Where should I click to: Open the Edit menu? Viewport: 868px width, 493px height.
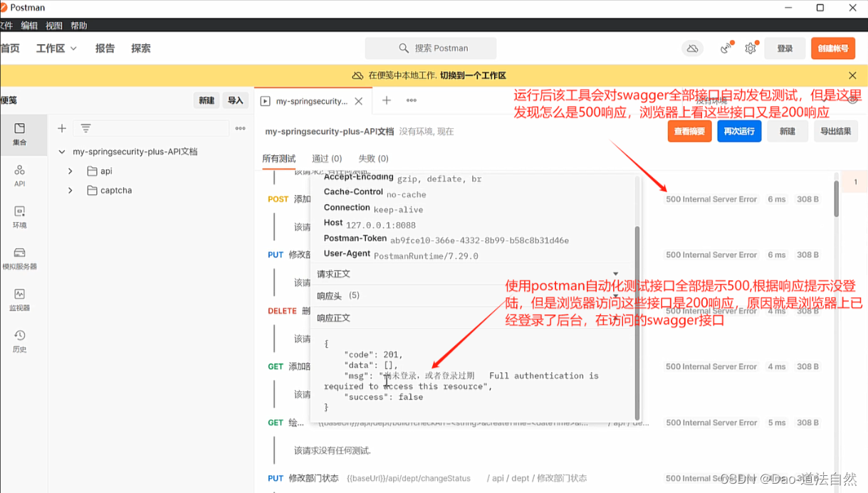[29, 26]
